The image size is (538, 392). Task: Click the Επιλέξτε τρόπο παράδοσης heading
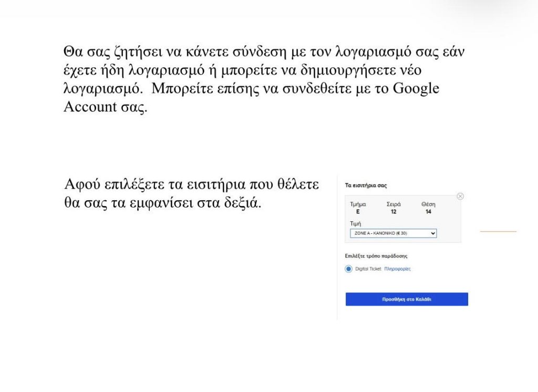[376, 256]
